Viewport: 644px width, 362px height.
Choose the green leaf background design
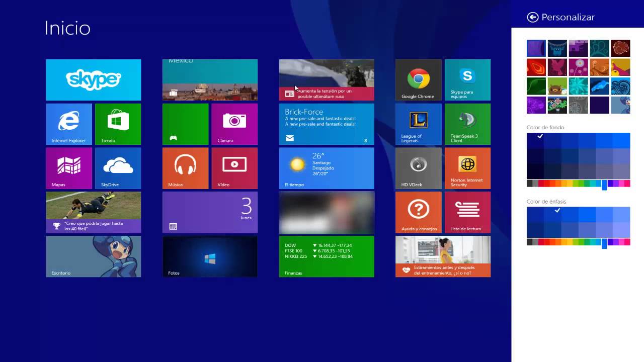[x=536, y=86]
